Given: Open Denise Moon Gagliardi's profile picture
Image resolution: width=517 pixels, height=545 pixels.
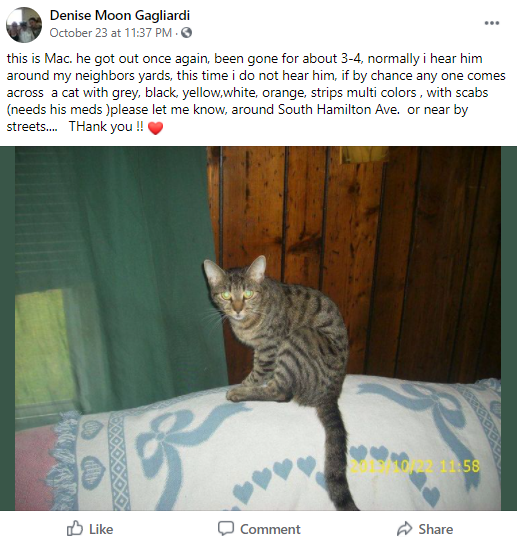Looking at the screenshot, I should coord(24,25).
